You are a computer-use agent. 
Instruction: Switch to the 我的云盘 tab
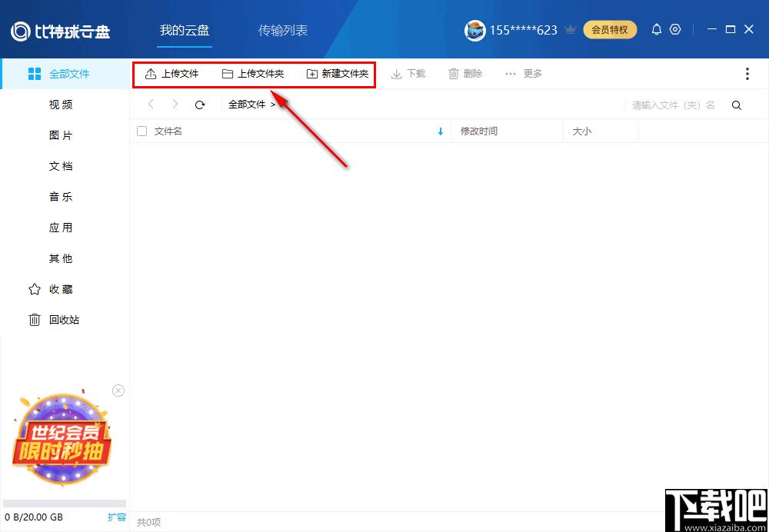pyautogui.click(x=185, y=31)
